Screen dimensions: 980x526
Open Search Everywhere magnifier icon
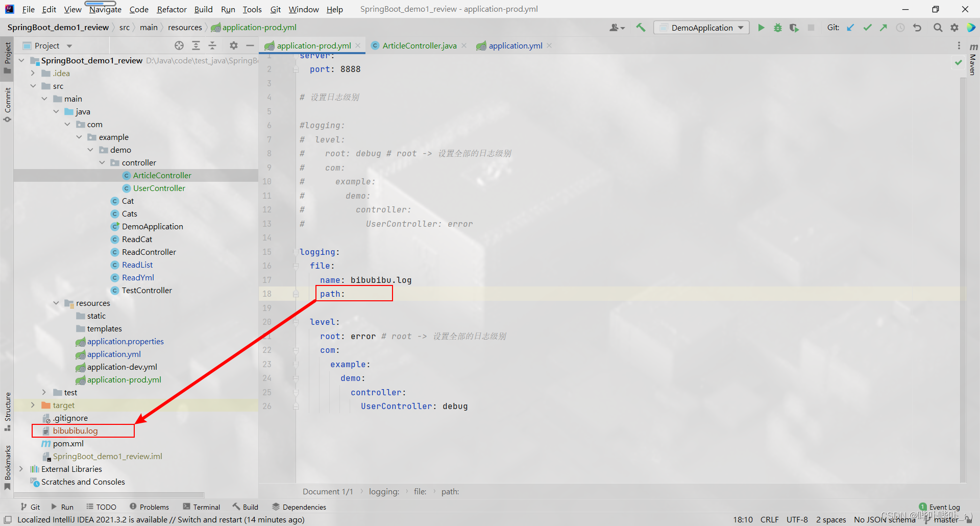click(938, 28)
